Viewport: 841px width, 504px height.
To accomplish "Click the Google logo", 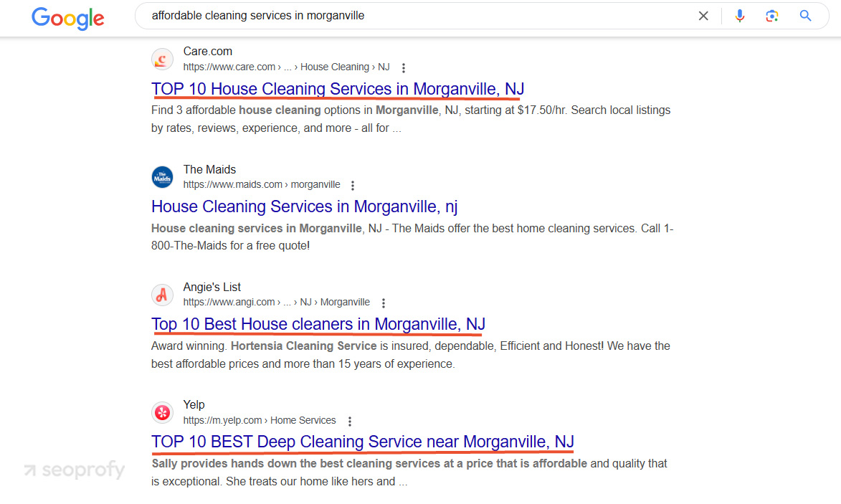I will 67,18.
